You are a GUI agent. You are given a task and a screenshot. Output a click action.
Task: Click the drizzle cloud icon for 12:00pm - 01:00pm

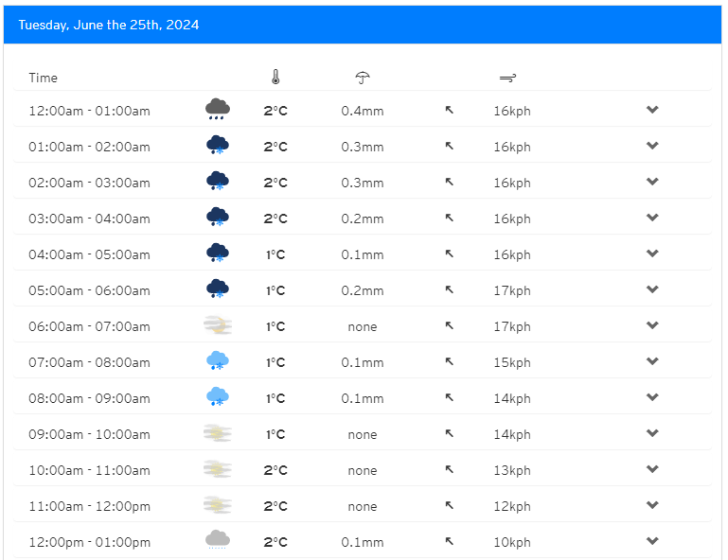tap(218, 540)
